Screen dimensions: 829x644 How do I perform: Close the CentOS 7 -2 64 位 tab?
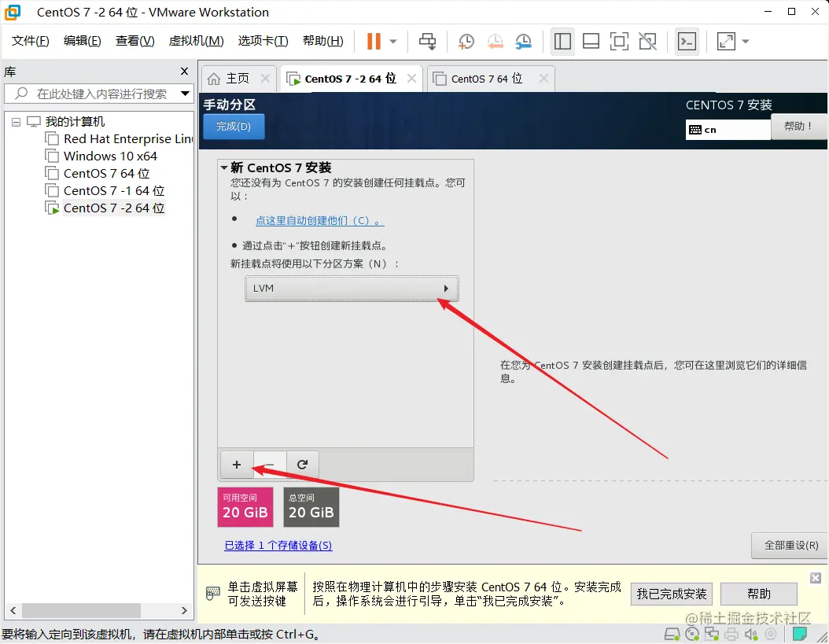coord(411,79)
